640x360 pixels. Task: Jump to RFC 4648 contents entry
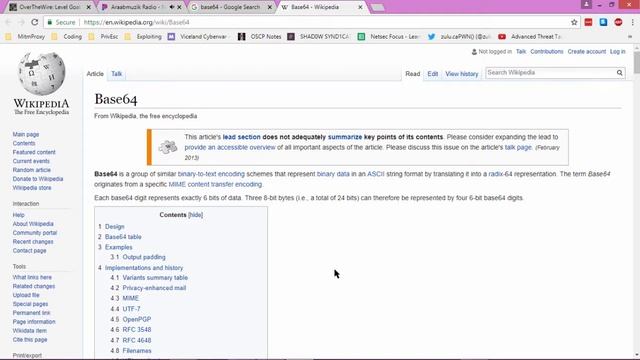coord(137,340)
